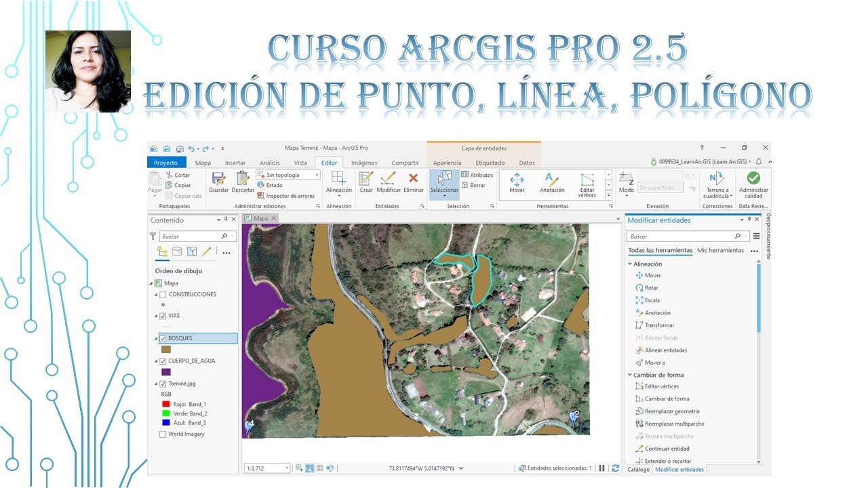Click the Guardar edits icon
The height and width of the screenshot is (488, 868).
point(218,178)
